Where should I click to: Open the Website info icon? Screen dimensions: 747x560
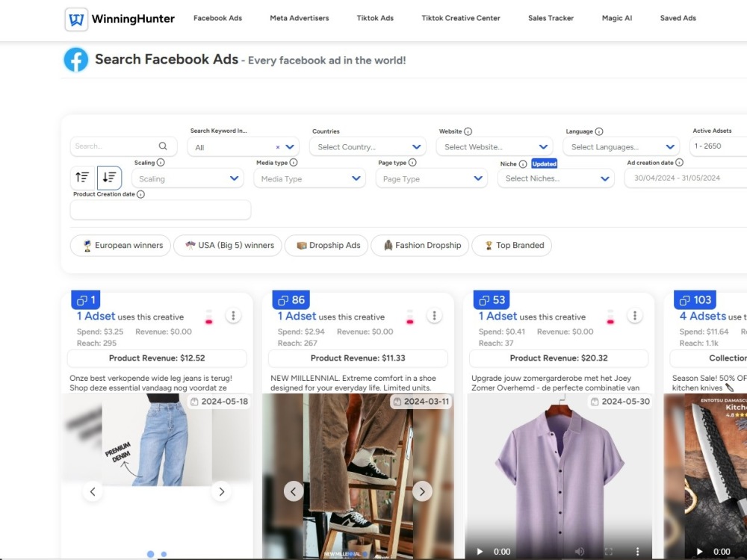pos(468,131)
